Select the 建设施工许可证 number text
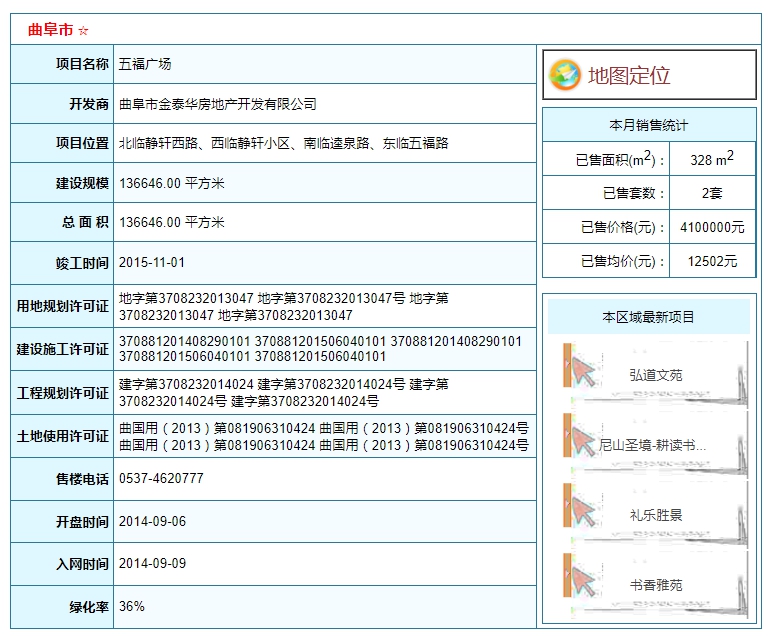772x637 pixels. 320,349
